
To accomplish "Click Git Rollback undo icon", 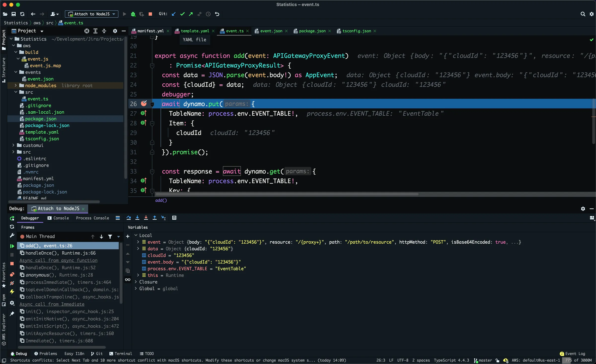I will 217,14.
